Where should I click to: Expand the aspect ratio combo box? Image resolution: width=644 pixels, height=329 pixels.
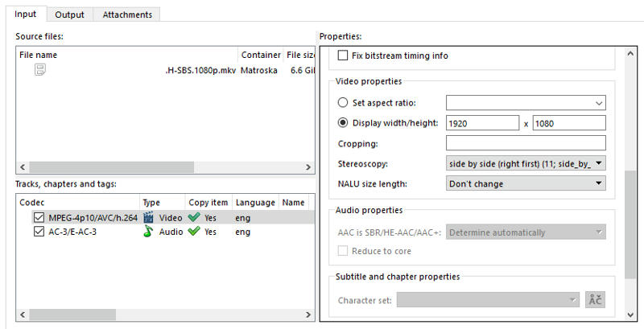(x=598, y=103)
